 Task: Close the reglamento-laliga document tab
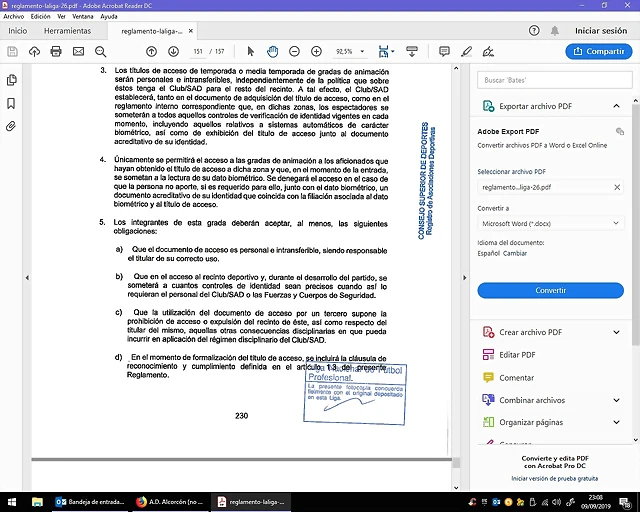point(191,31)
